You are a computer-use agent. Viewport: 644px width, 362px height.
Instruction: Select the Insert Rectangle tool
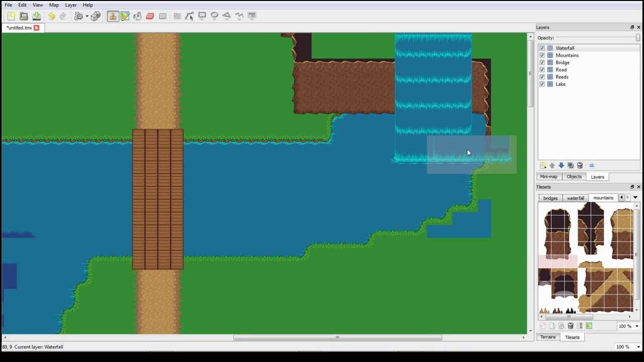pyautogui.click(x=202, y=16)
